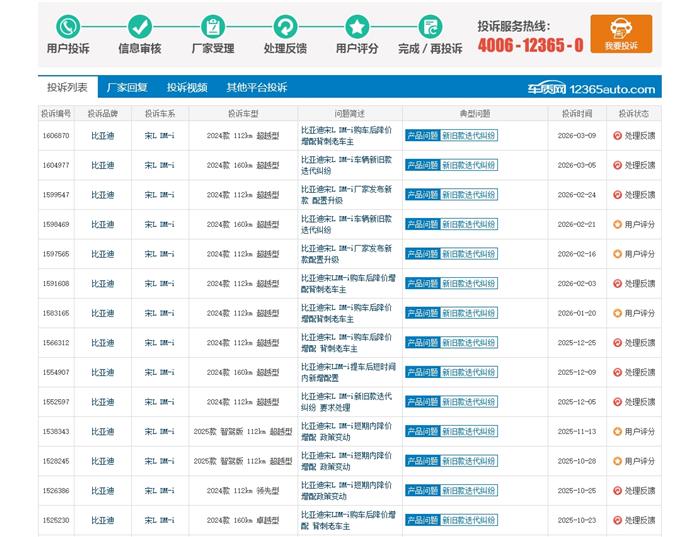Open the 比亚迪 brand link in row 1604977
Image resolution: width=700 pixels, height=537 pixels.
(102, 165)
